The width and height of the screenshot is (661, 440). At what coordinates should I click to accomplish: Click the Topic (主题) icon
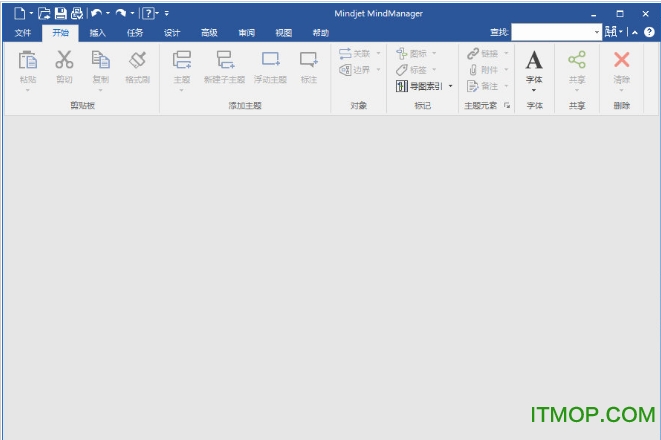tap(182, 60)
